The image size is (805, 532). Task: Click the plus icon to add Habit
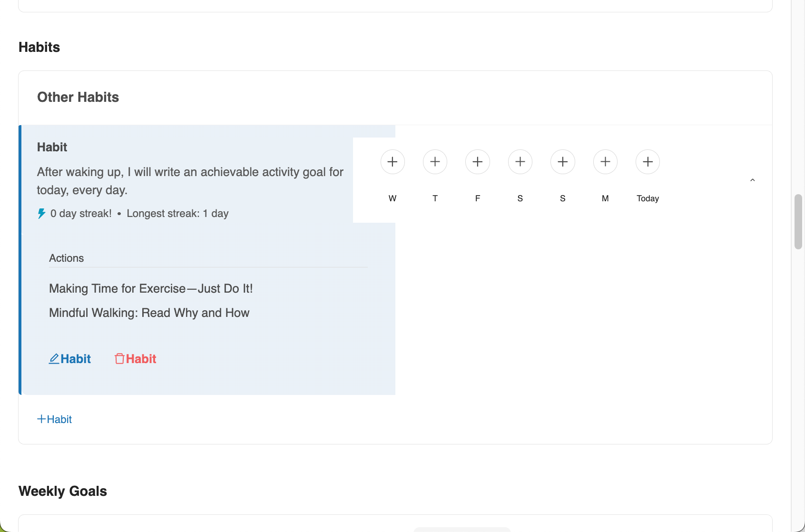tap(41, 419)
